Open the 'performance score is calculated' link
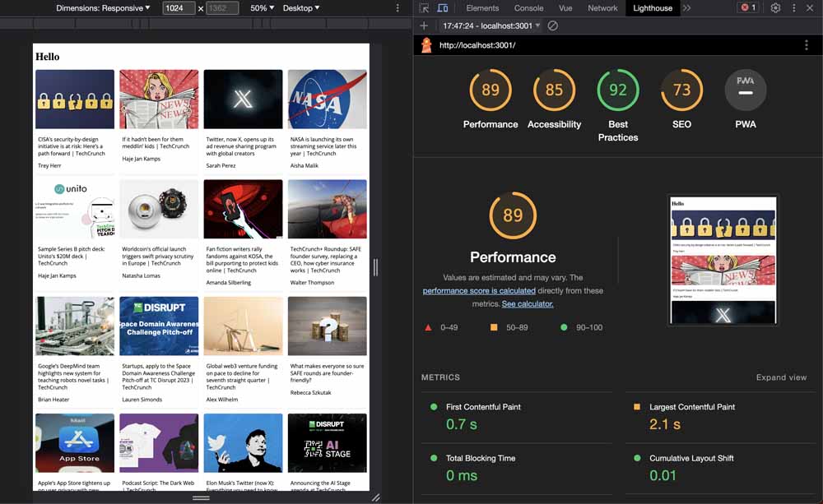The height and width of the screenshot is (504, 823). pyautogui.click(x=479, y=291)
